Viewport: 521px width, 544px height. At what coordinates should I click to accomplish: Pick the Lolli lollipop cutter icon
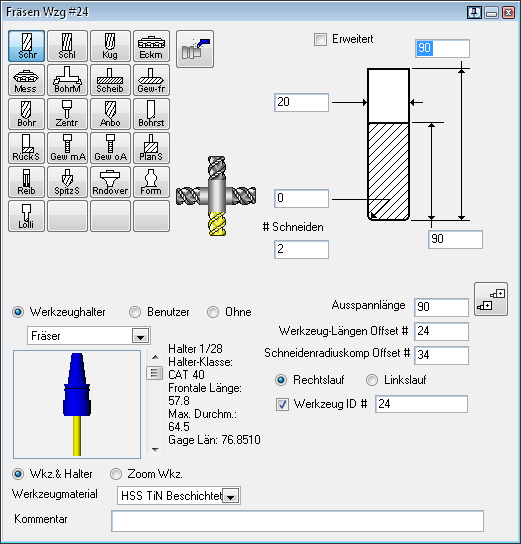coord(26,216)
